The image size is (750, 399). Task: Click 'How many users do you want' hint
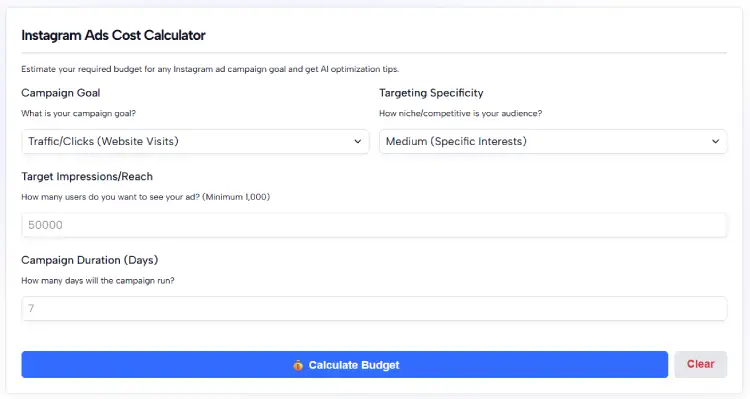(145, 197)
